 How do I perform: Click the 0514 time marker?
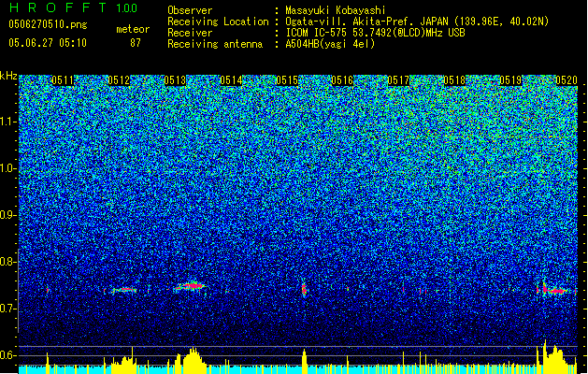tap(231, 80)
